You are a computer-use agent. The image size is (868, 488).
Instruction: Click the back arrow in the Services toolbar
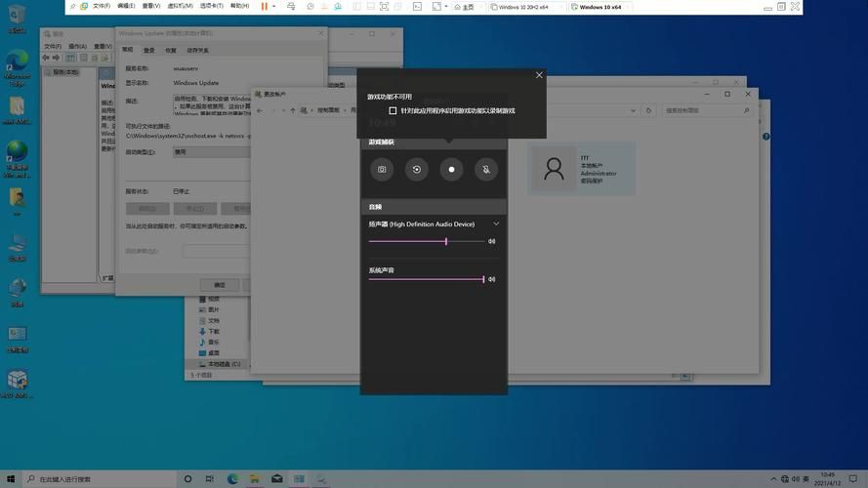(46, 58)
